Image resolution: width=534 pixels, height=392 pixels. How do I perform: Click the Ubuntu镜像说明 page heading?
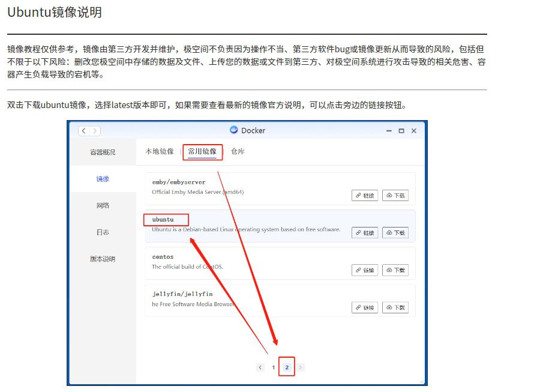tap(55, 12)
